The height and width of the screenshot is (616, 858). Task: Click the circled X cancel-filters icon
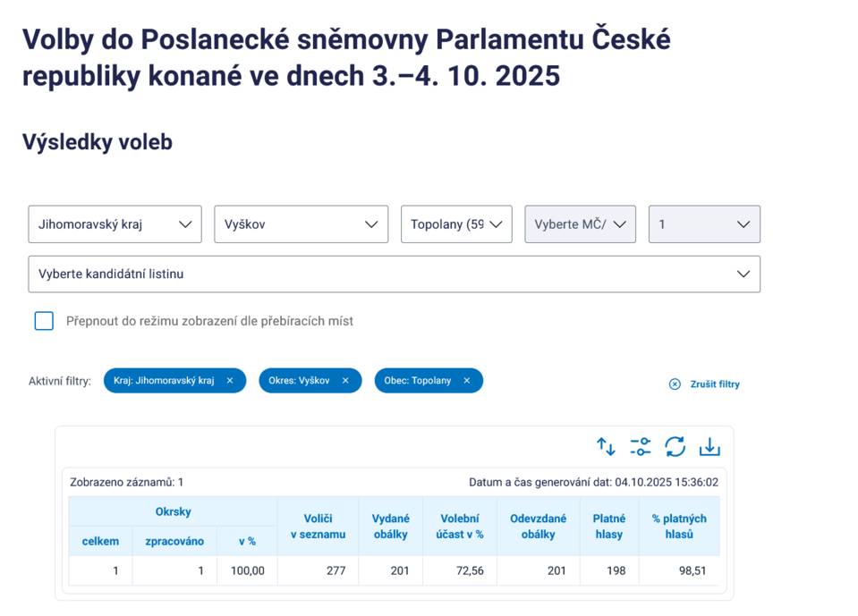pyautogui.click(x=675, y=384)
